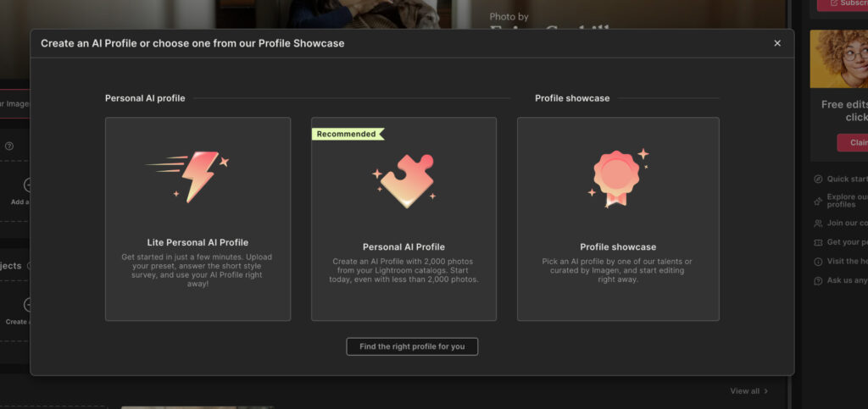Screen dimensions: 868x409
Task: Open the Quick start link in sidebar
Action: (847, 179)
